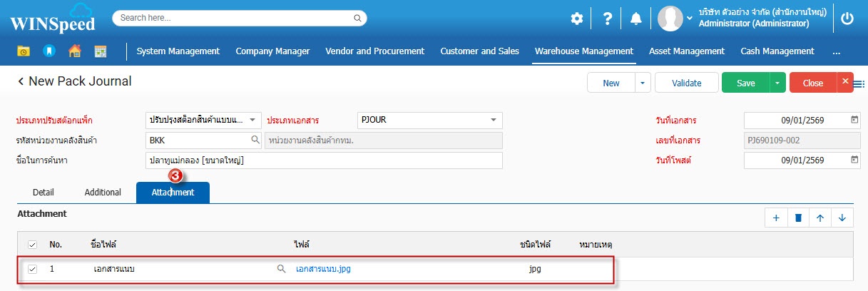Click the power logout icon
The width and height of the screenshot is (868, 291).
847,19
